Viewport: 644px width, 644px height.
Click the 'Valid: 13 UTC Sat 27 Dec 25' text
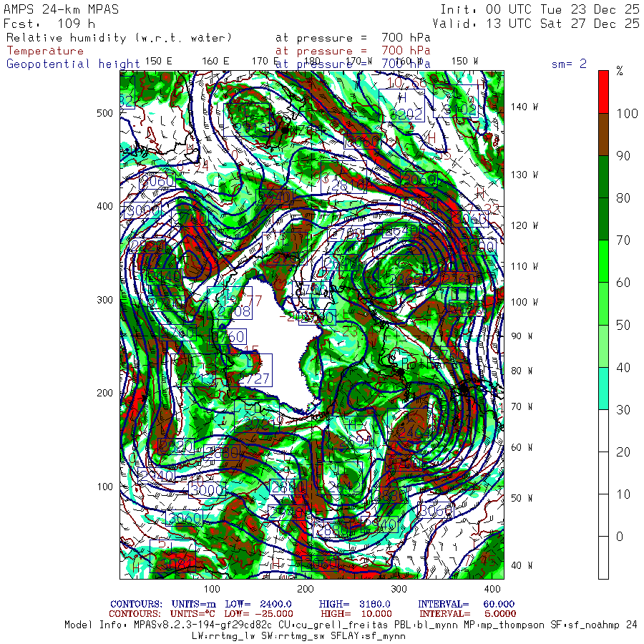[x=540, y=24]
